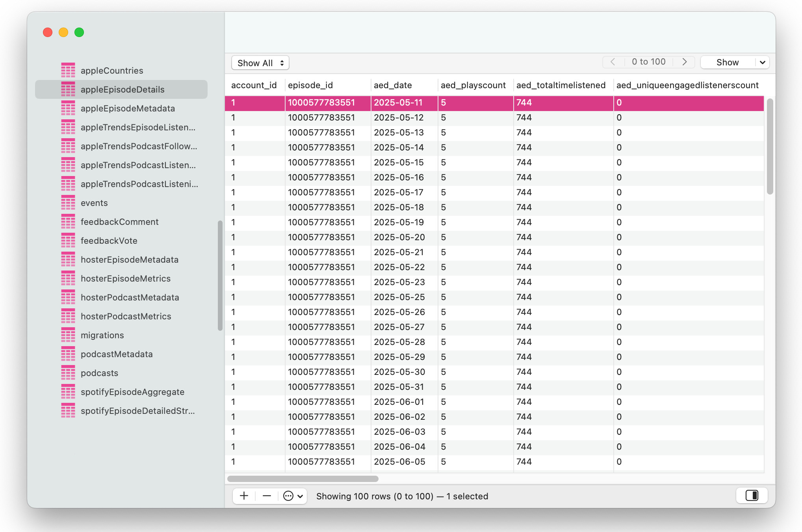The image size is (802, 532).
Task: Click the horizontal scrollbar of the table
Action: pyautogui.click(x=303, y=479)
